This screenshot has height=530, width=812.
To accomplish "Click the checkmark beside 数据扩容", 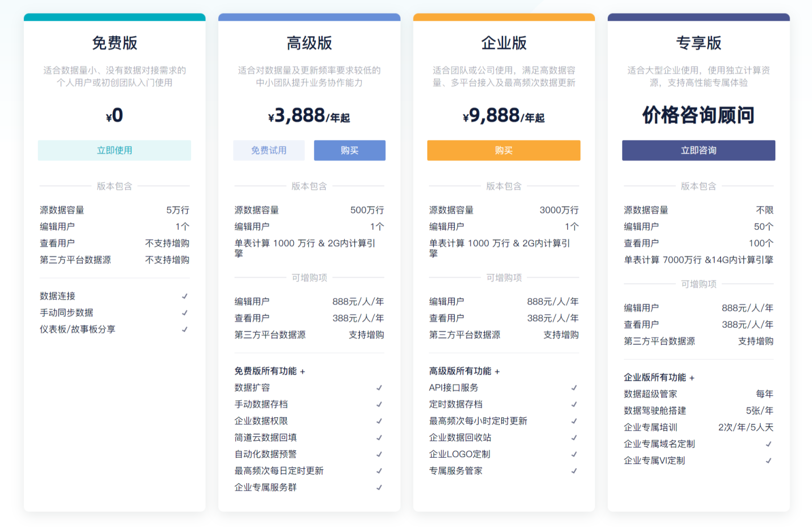I will pyautogui.click(x=379, y=388).
